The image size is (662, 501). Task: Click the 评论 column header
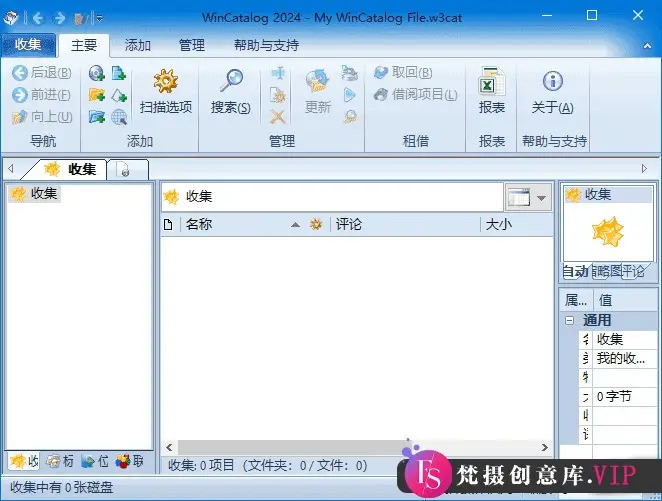[x=405, y=224]
